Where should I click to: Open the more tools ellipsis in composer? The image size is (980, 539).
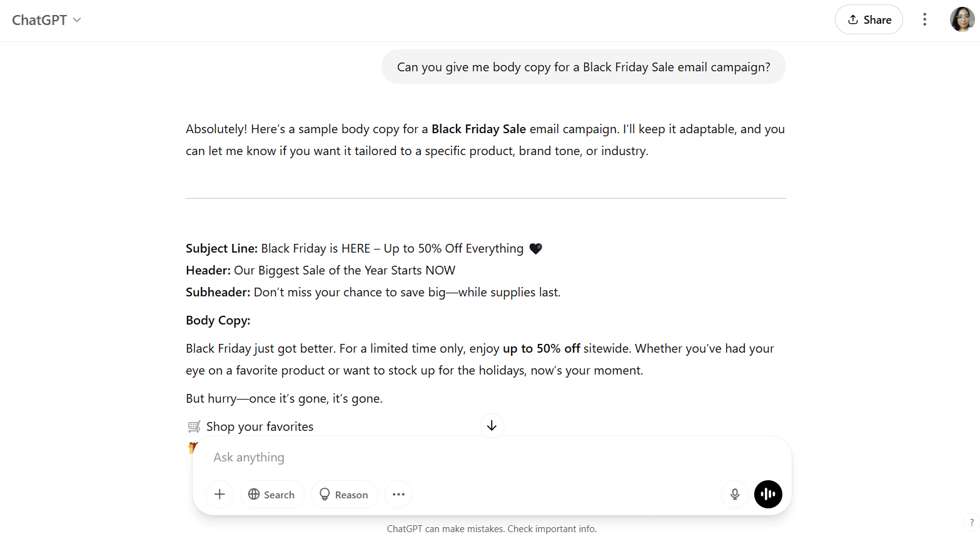click(398, 494)
